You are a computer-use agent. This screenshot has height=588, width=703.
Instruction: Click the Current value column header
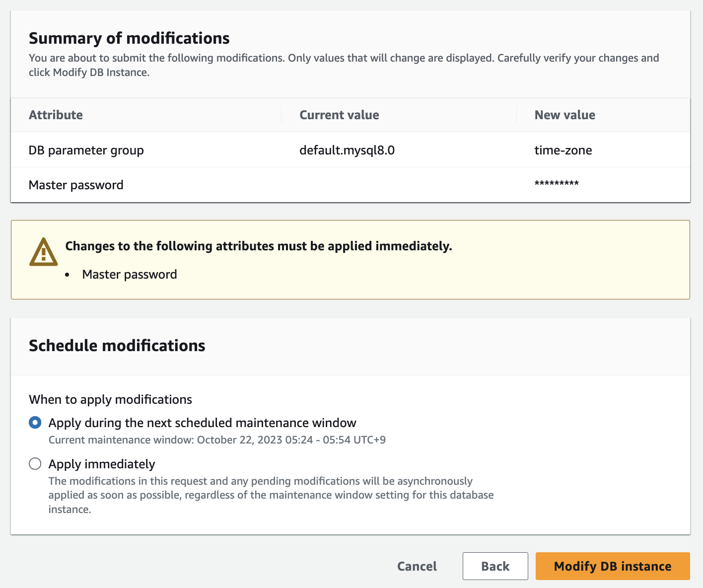coord(339,115)
